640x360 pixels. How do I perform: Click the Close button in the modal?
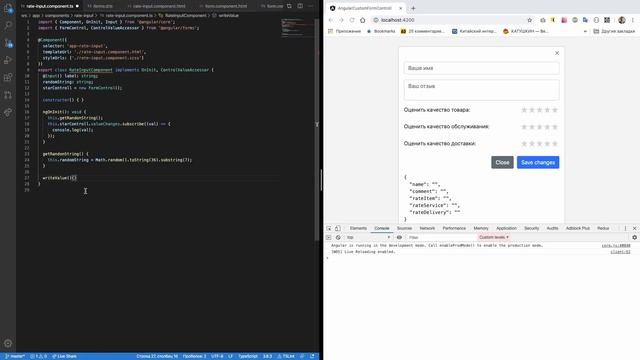(x=502, y=162)
